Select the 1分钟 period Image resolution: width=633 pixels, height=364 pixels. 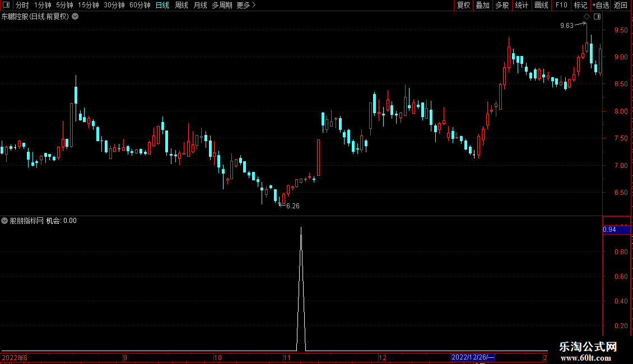tap(43, 5)
